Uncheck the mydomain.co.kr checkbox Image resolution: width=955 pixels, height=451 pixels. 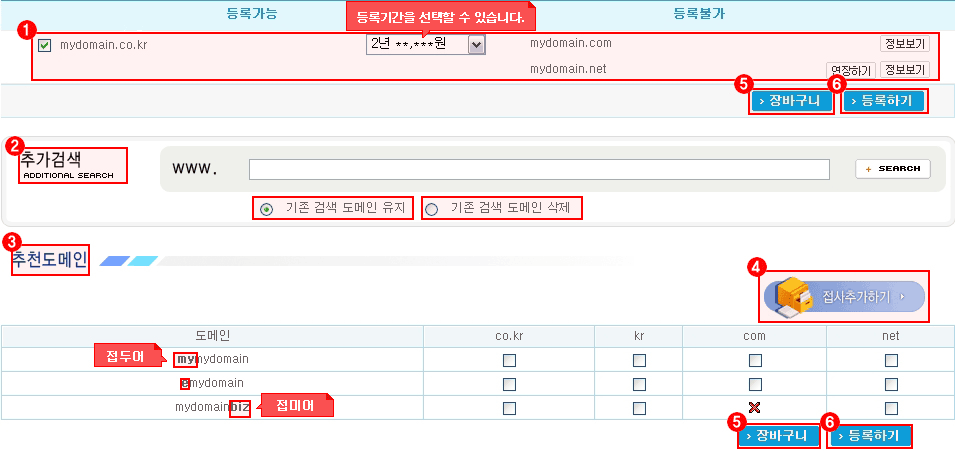[44, 45]
